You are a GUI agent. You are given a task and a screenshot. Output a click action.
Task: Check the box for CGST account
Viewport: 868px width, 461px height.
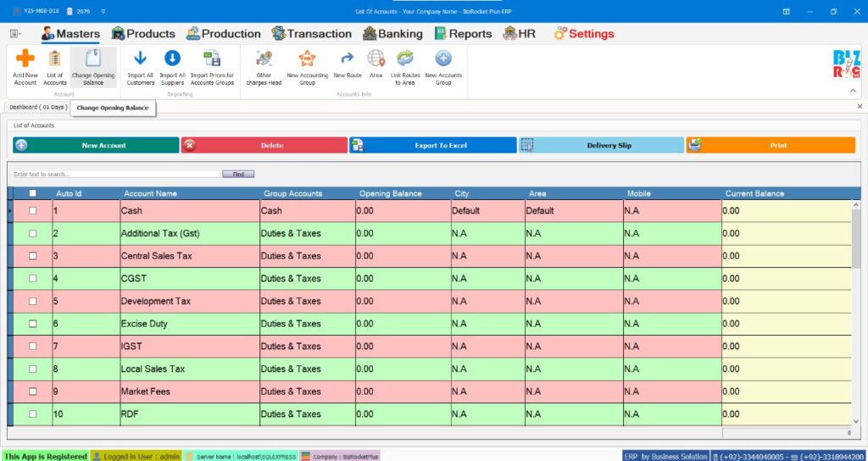[33, 278]
